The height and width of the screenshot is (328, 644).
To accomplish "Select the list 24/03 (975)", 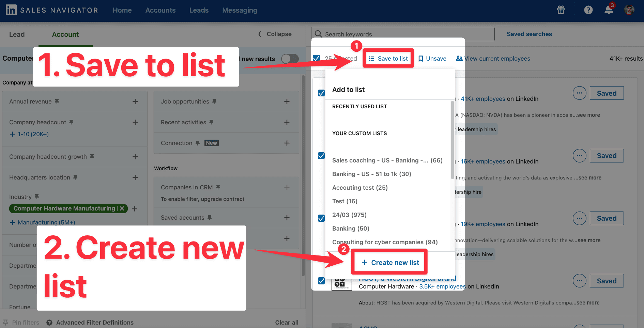I will [x=349, y=215].
